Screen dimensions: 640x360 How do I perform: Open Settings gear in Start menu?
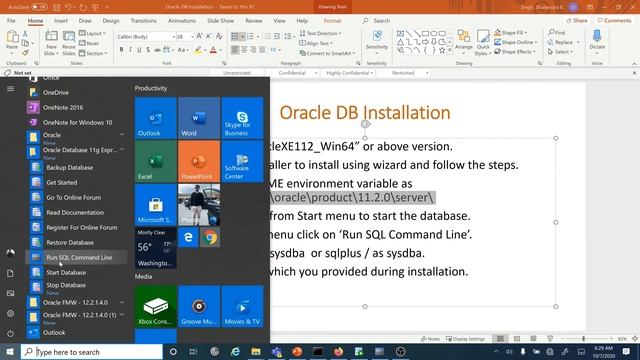coord(10,313)
